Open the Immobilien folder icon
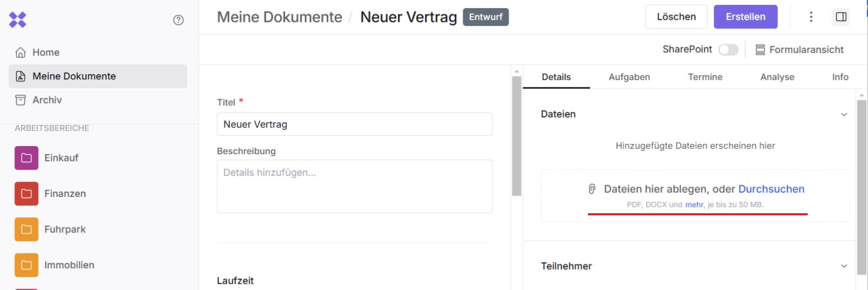This screenshot has width=868, height=290. click(26, 265)
